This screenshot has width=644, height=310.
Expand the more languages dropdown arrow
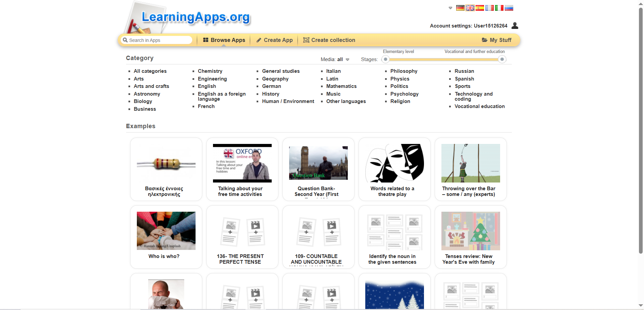tap(450, 8)
